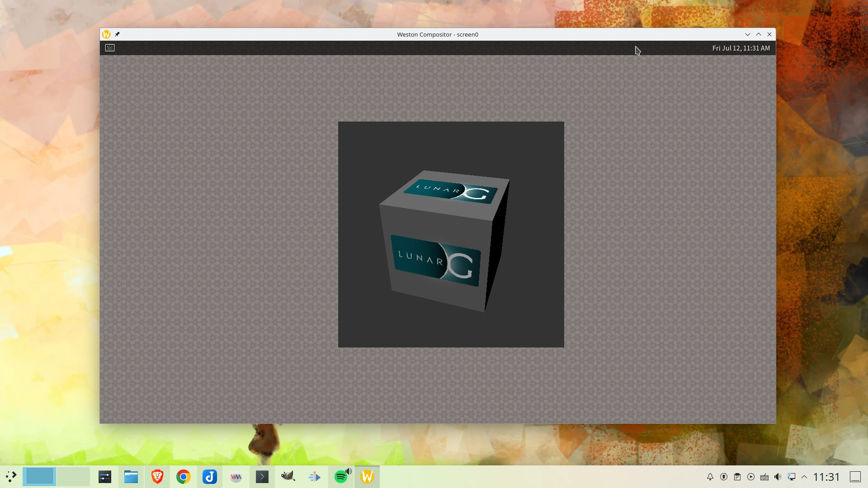Open the GIMP taskbar entry
The width and height of the screenshot is (868, 488).
click(288, 477)
